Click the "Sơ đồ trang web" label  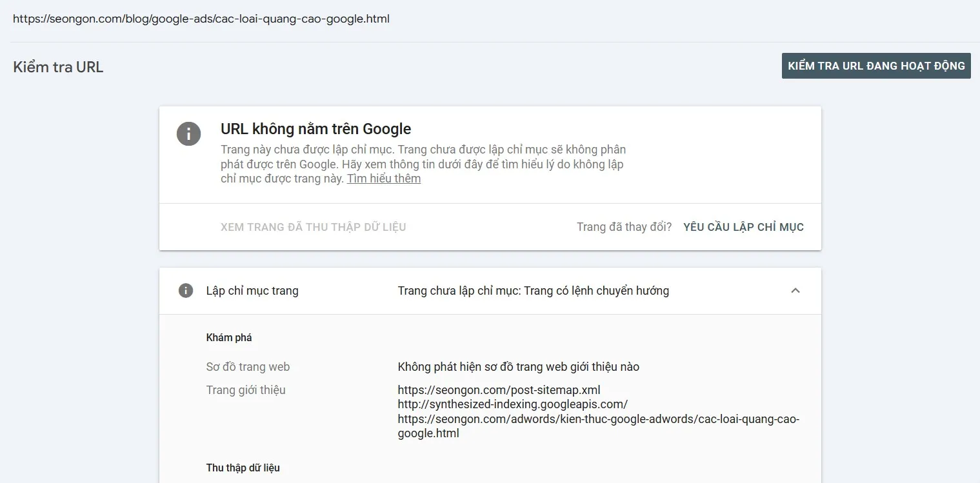coord(248,366)
